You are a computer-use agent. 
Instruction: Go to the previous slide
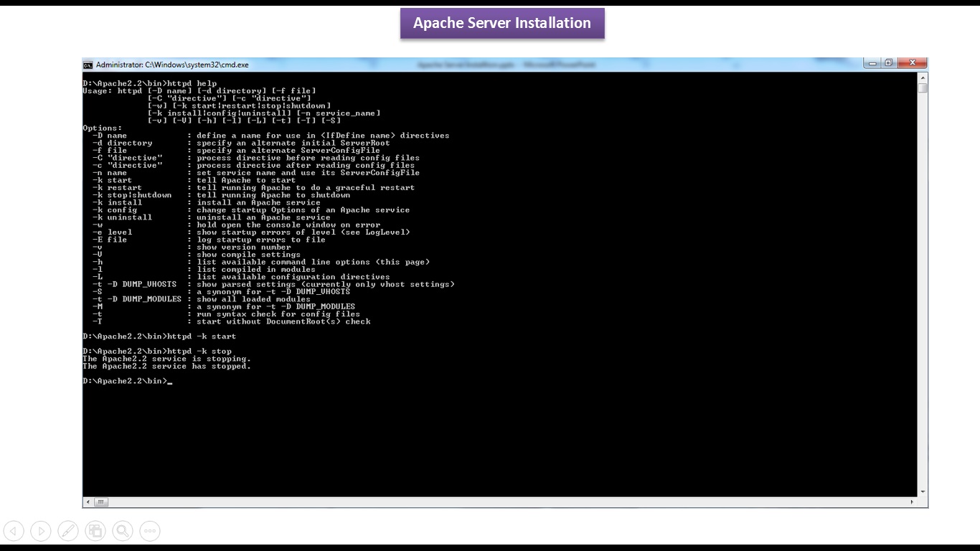coord(14,531)
